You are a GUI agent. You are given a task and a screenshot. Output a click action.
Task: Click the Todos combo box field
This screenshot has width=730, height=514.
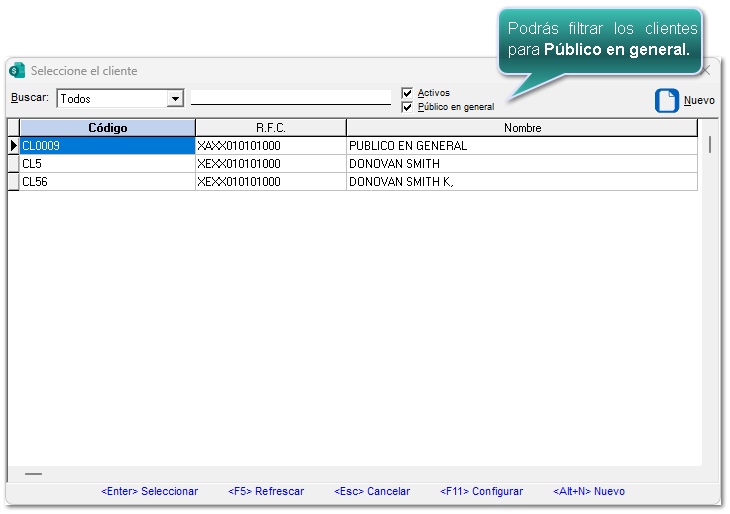[x=111, y=99]
